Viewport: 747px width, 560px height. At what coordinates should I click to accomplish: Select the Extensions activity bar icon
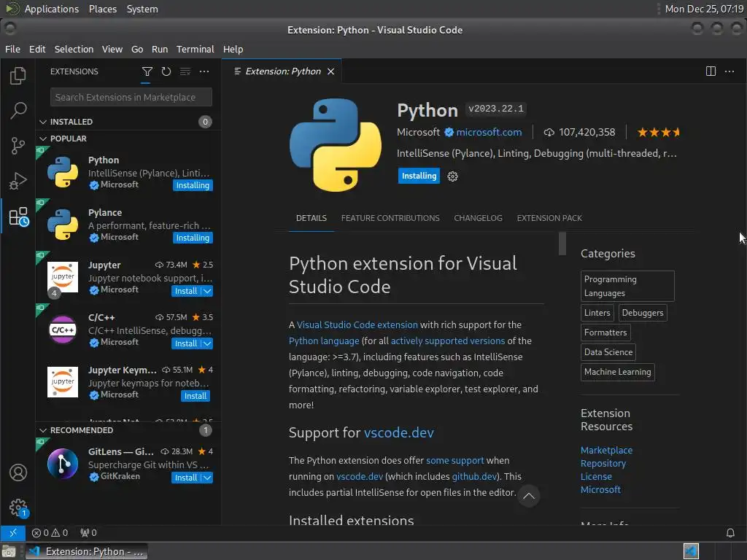18,217
